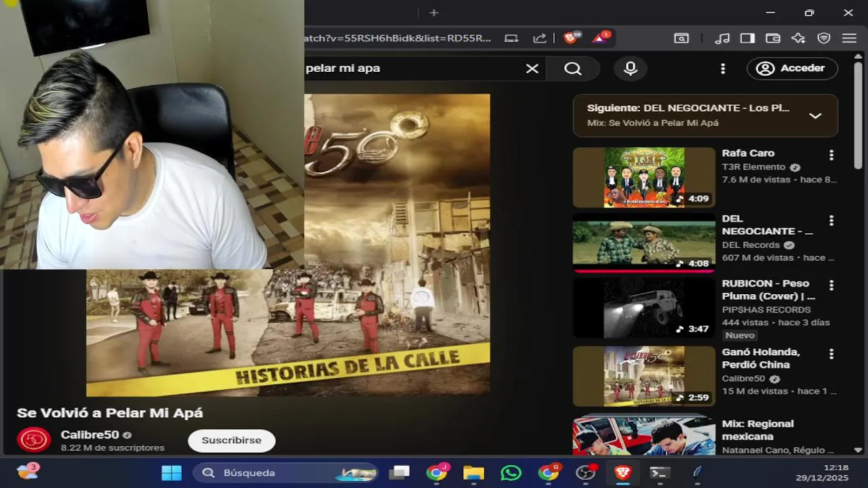Click the Nuevo badge on RUBICON video
This screenshot has width=868, height=488.
[740, 335]
